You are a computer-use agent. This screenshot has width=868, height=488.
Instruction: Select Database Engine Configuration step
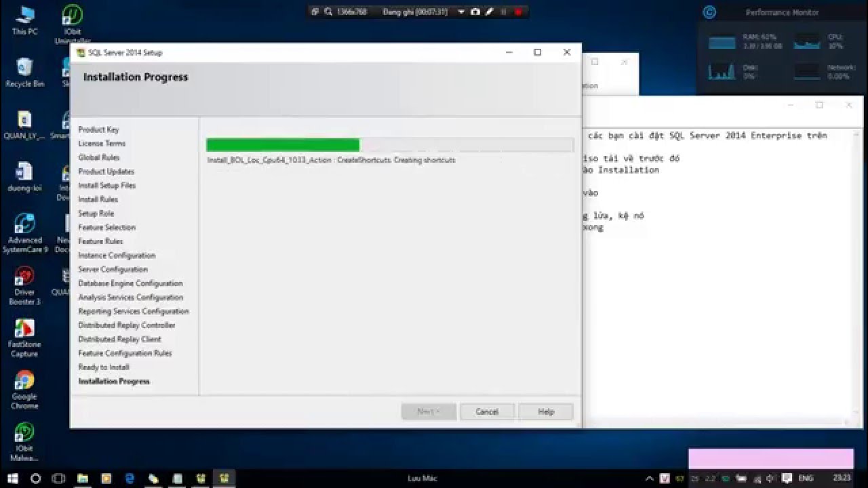(131, 283)
